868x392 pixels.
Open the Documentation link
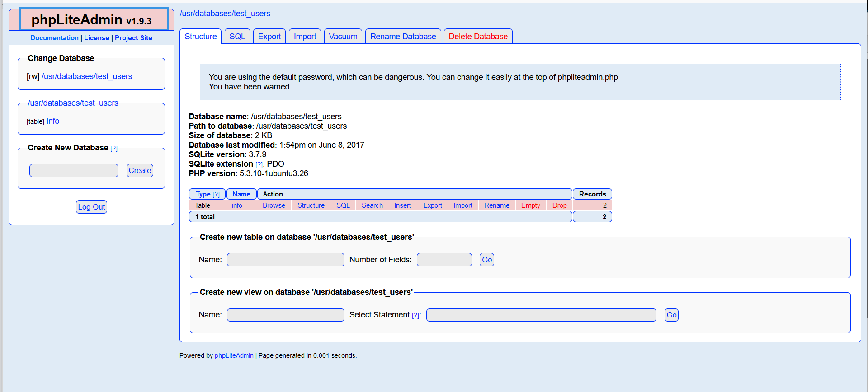click(54, 38)
